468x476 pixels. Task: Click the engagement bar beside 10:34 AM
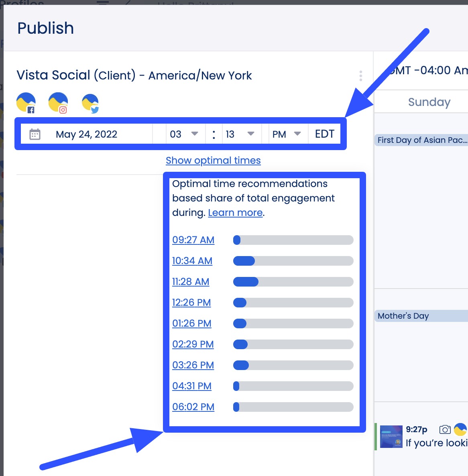point(293,261)
